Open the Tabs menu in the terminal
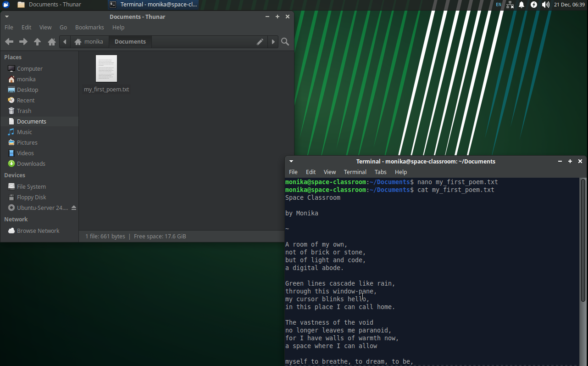588x366 pixels. pos(381,172)
